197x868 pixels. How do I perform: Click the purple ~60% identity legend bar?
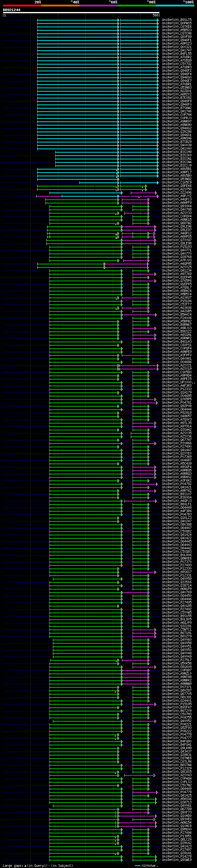[x=98, y=6]
